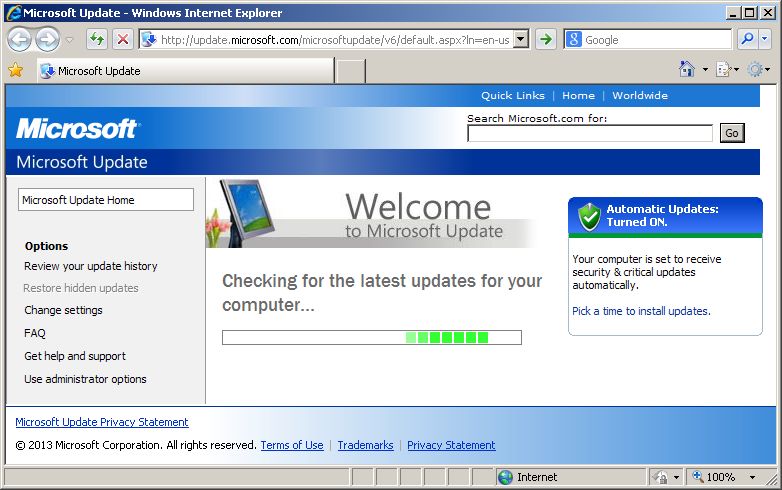
Task: Click the page icon in address bar
Action: click(x=149, y=39)
